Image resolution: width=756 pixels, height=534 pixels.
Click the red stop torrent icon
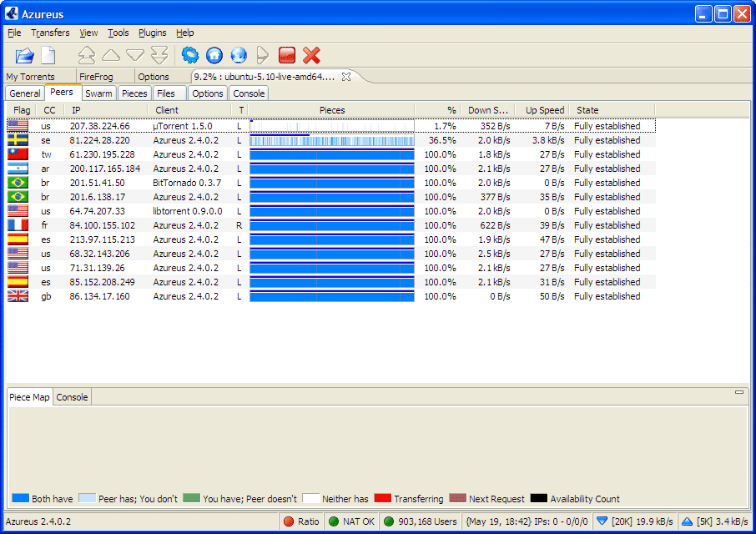coord(287,55)
